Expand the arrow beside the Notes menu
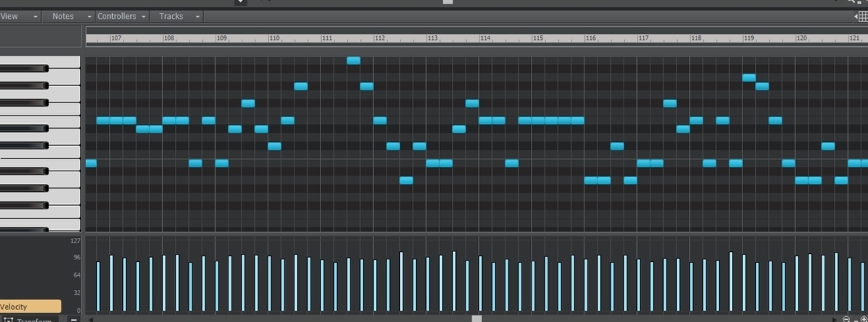 pos(89,17)
